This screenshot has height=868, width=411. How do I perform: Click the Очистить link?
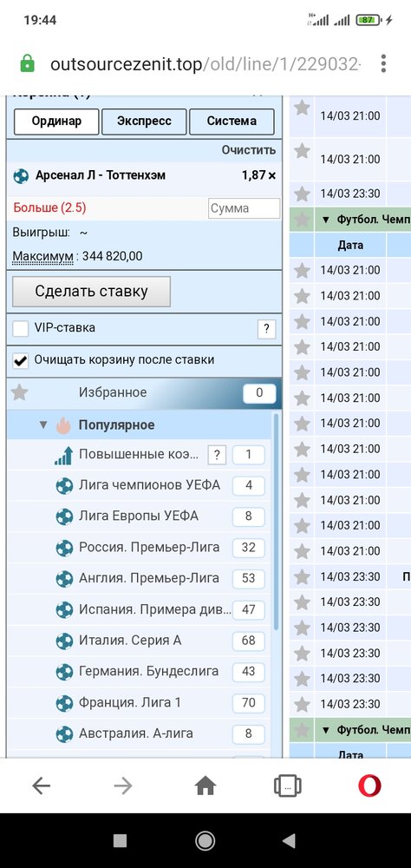[248, 150]
